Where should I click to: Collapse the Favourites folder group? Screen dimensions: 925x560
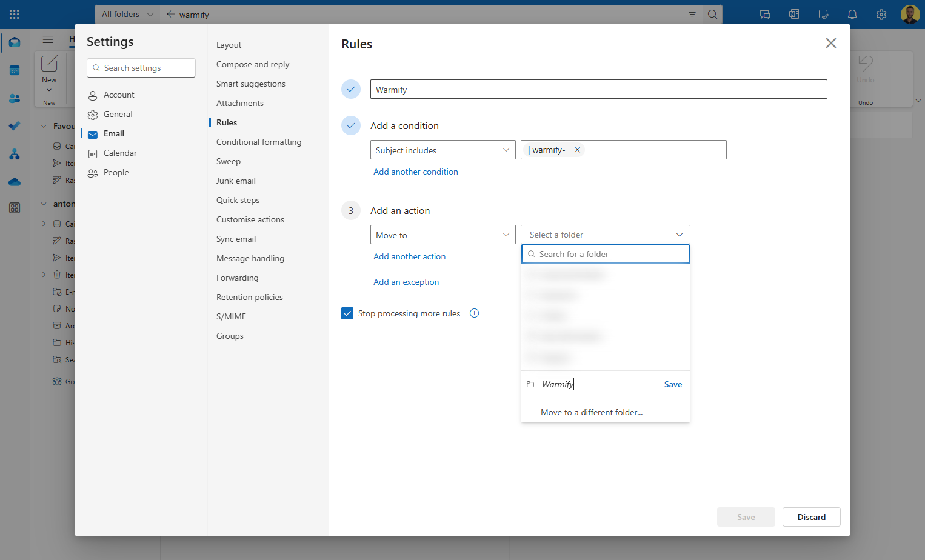44,126
